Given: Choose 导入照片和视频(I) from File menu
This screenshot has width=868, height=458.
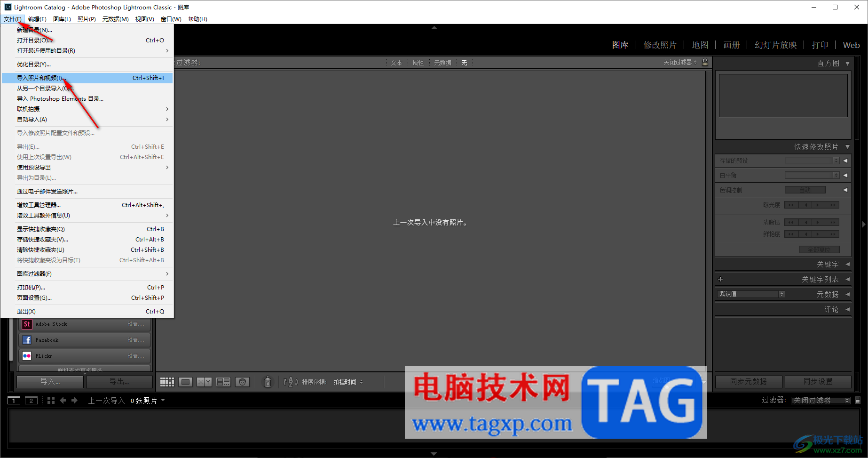Looking at the screenshot, I should click(87, 78).
